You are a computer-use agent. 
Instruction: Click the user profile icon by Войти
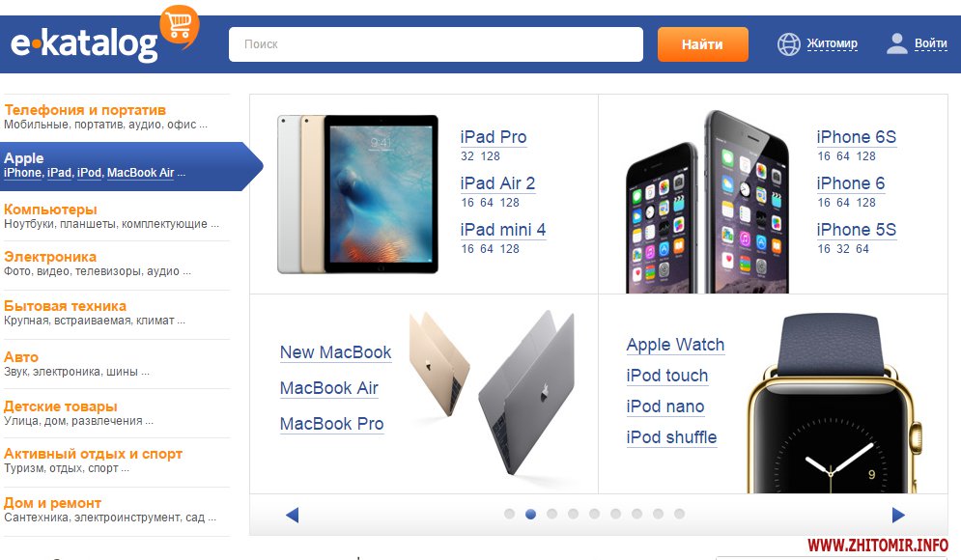(896, 43)
